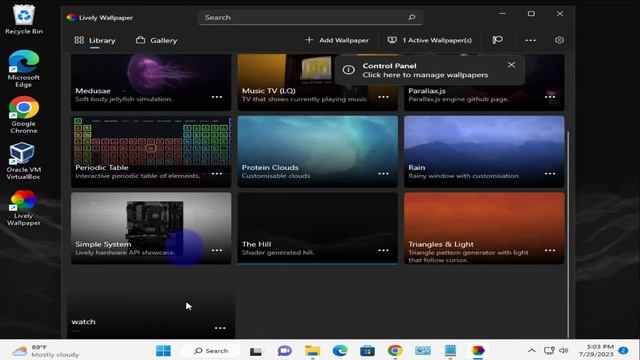Open Task View from taskbar

pyautogui.click(x=256, y=351)
